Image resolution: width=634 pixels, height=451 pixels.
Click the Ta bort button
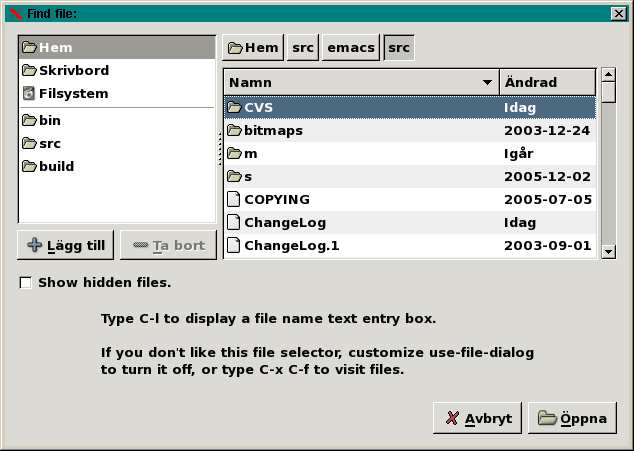[169, 246]
